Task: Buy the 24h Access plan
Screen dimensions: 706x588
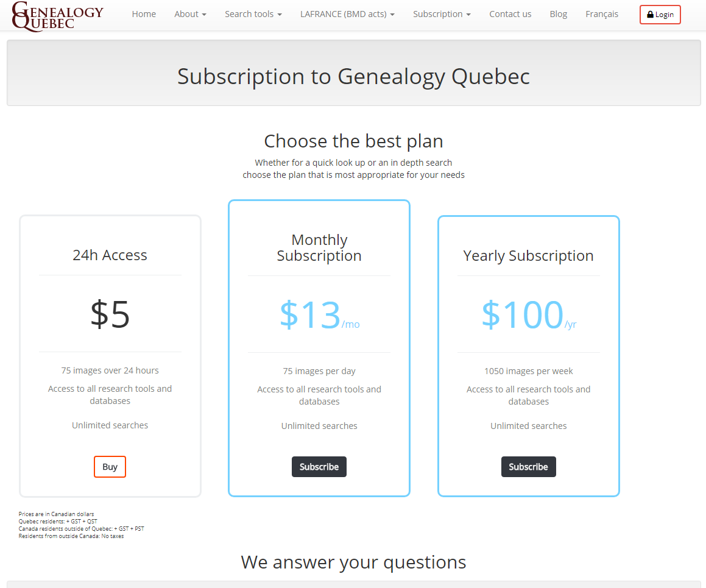Action: 110,466
